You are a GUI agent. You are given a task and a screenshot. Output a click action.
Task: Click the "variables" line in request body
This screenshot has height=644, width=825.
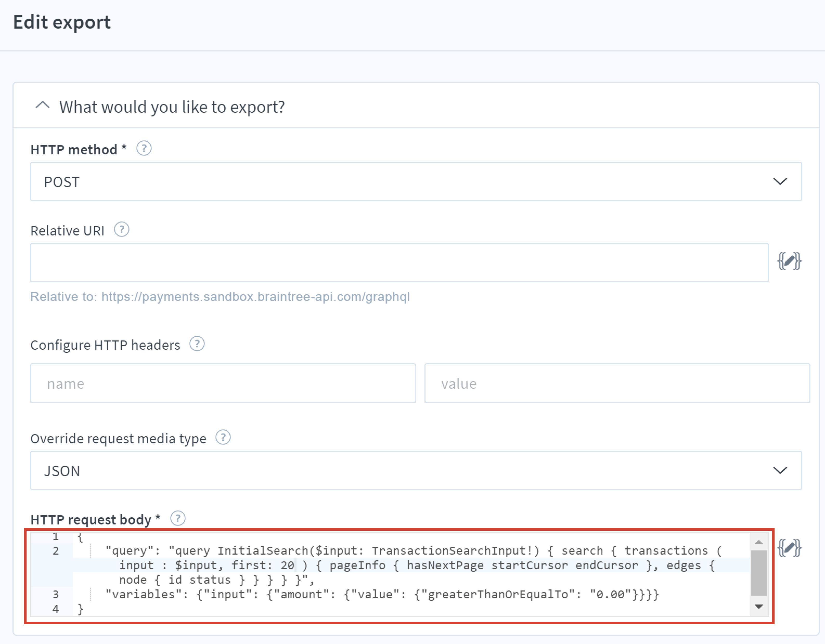382,595
